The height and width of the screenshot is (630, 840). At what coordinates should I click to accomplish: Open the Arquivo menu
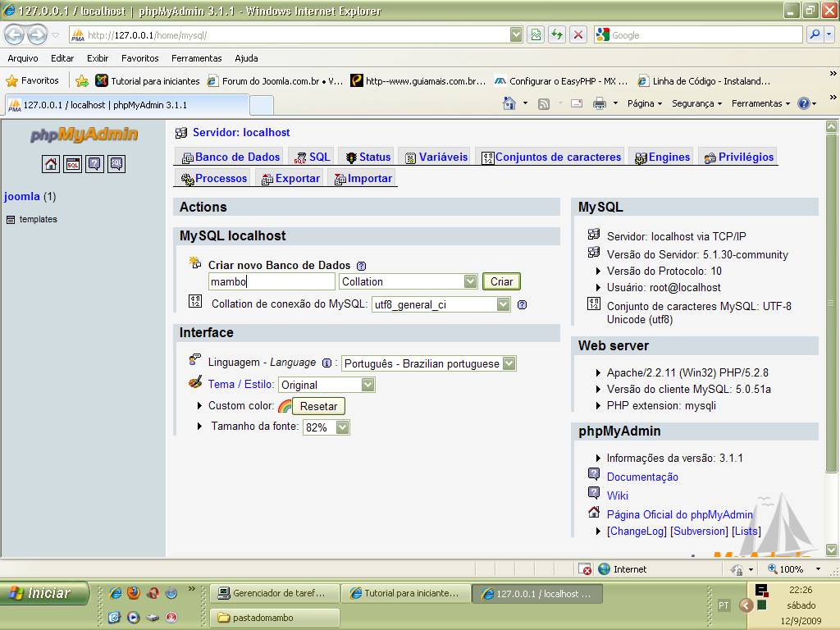pyautogui.click(x=23, y=58)
